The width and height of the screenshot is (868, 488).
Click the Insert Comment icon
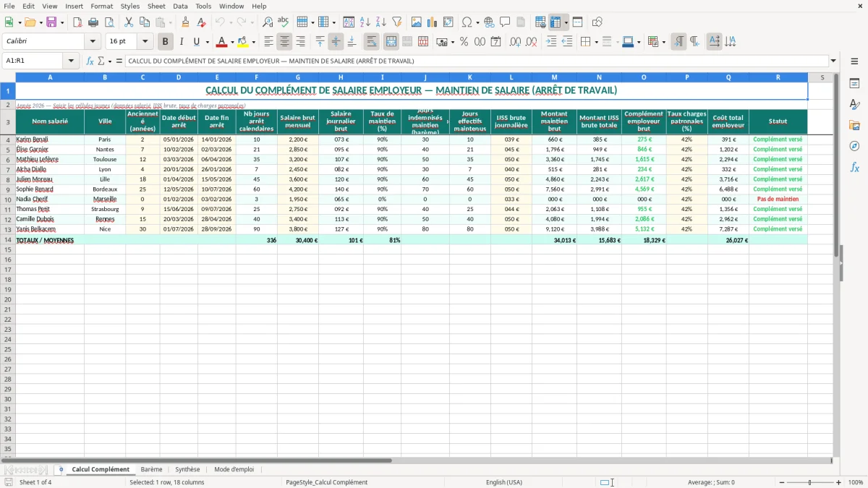coord(505,22)
